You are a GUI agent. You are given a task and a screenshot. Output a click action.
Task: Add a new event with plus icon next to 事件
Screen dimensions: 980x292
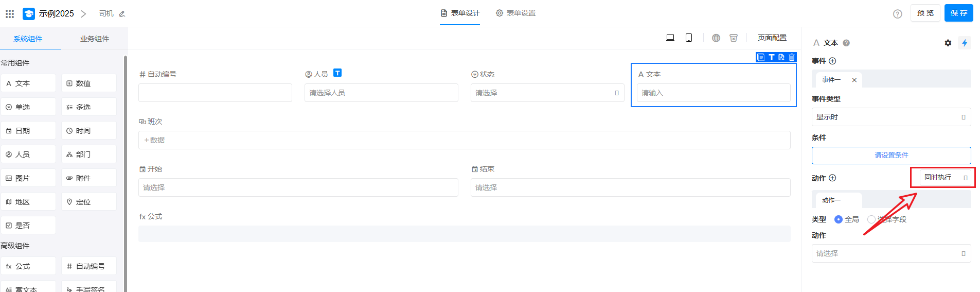[x=832, y=61]
